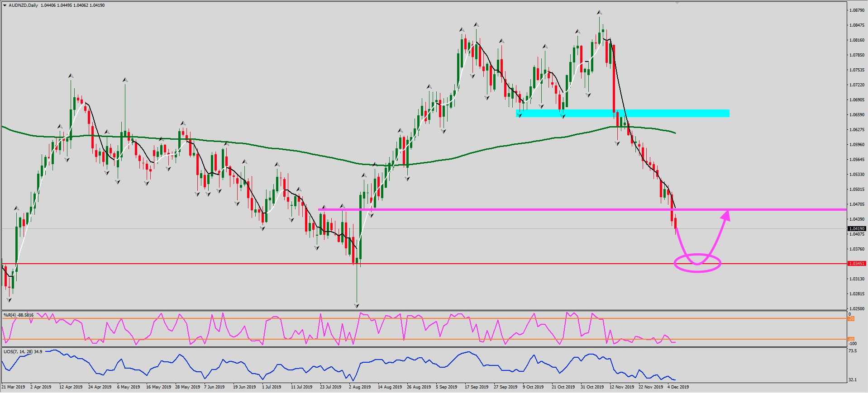Click the 26 Aug 2019 date label
Image resolution: width=868 pixels, height=393 pixels.
[419, 387]
